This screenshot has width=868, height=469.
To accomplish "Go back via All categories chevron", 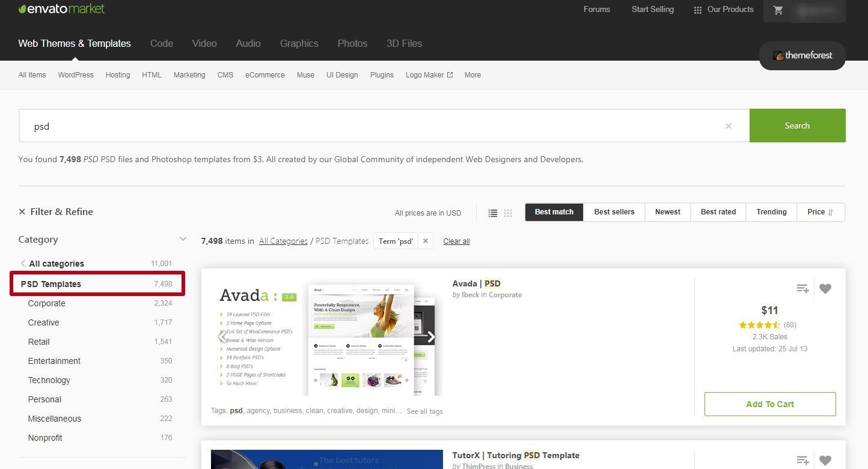I will (x=23, y=264).
